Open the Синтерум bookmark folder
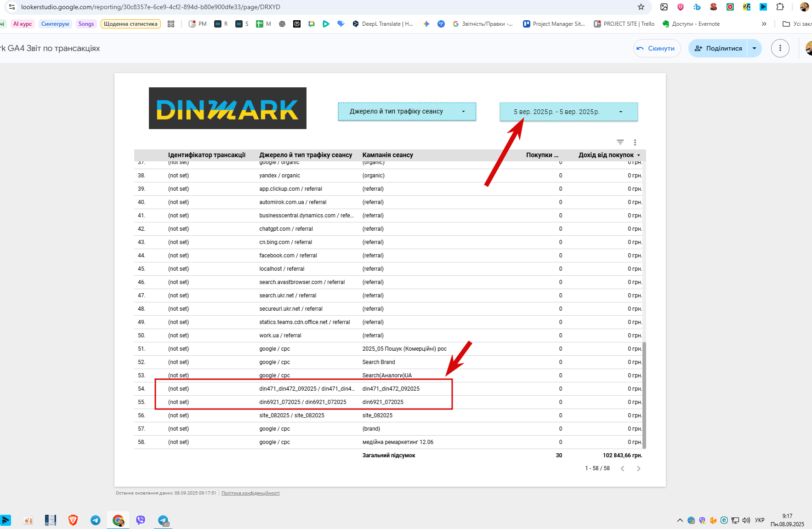This screenshot has height=529, width=812. tap(55, 24)
